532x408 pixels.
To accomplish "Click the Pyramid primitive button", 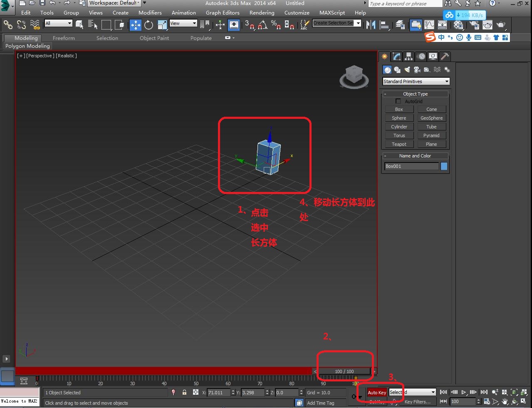I will pyautogui.click(x=431, y=135).
